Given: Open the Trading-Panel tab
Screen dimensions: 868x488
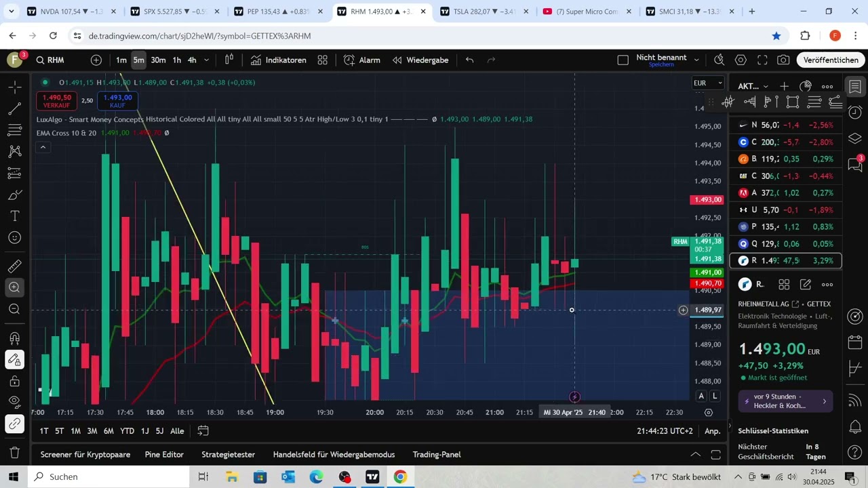Looking at the screenshot, I should (x=437, y=455).
